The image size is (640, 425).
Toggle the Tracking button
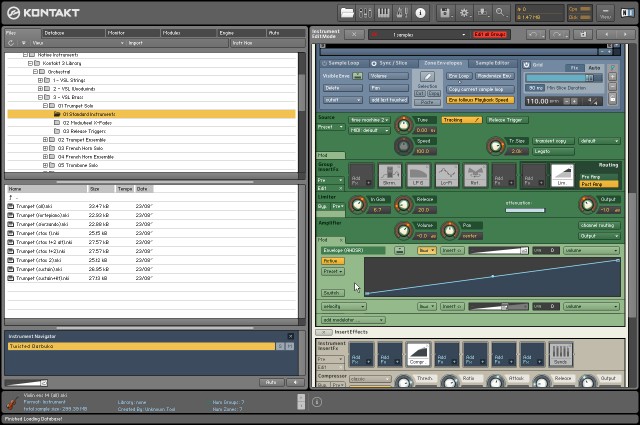462,120
